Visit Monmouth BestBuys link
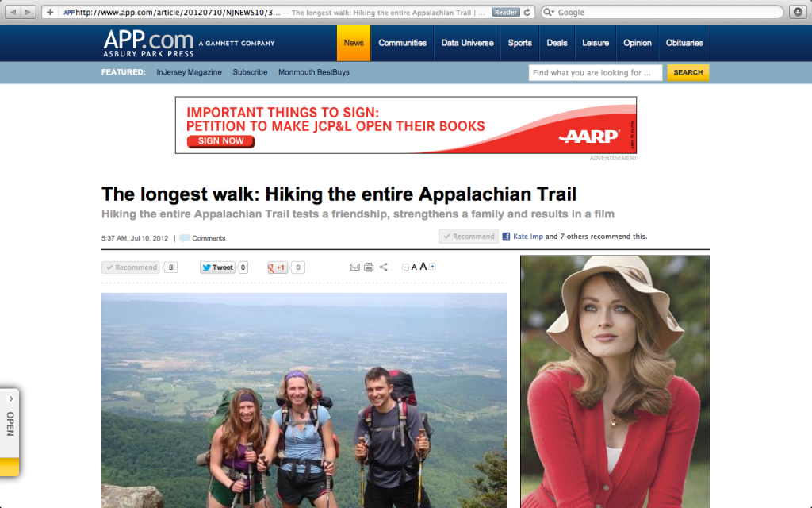The height and width of the screenshot is (508, 812). [x=314, y=72]
